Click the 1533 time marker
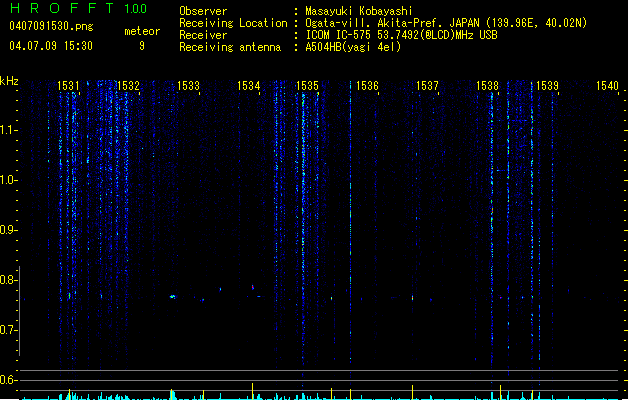The width and height of the screenshot is (629, 400). click(x=188, y=86)
